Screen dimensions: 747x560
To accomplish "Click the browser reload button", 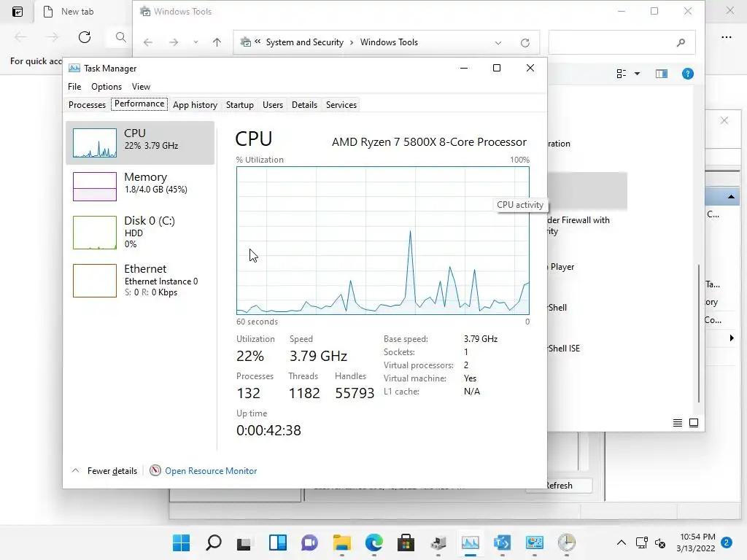I will click(85, 37).
